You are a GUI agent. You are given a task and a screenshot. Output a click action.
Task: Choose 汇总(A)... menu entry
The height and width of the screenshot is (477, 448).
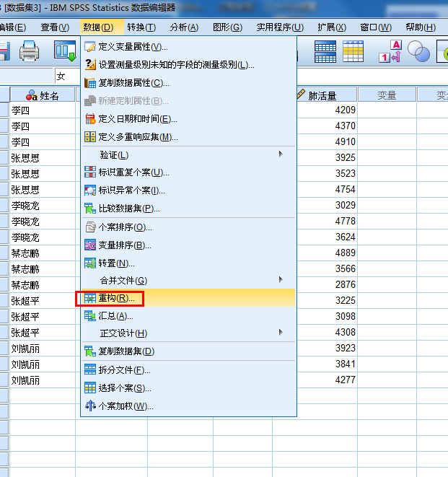point(188,316)
